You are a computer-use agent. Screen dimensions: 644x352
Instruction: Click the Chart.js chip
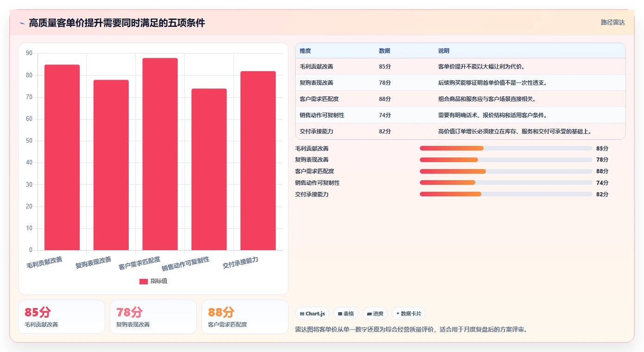(312, 314)
